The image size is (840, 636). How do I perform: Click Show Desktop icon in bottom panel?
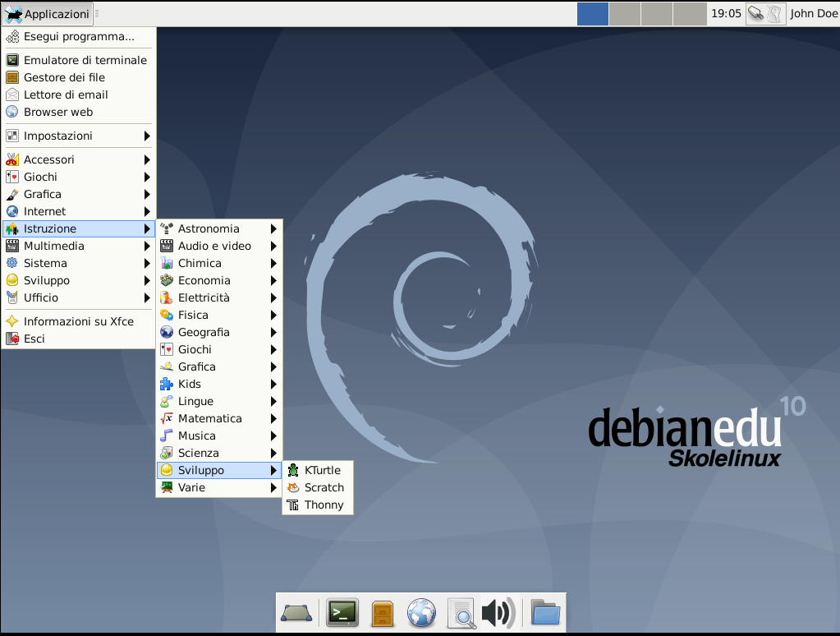click(x=296, y=613)
